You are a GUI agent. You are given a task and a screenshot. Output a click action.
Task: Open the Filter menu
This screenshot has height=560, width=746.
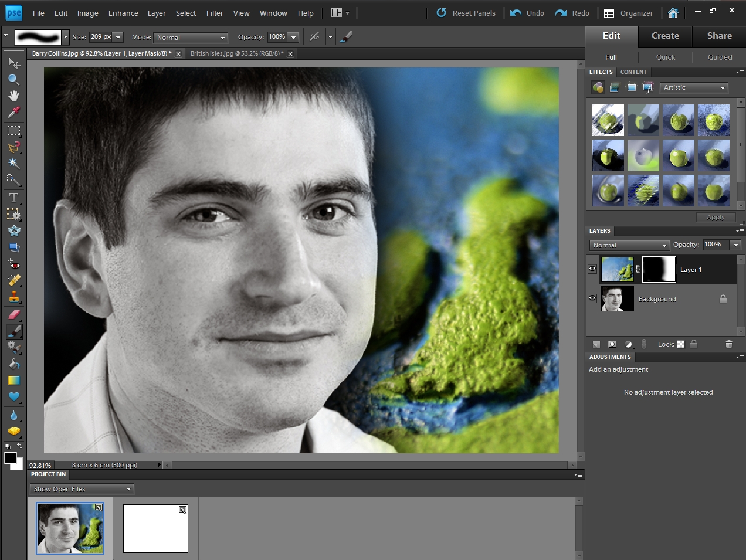(x=215, y=13)
